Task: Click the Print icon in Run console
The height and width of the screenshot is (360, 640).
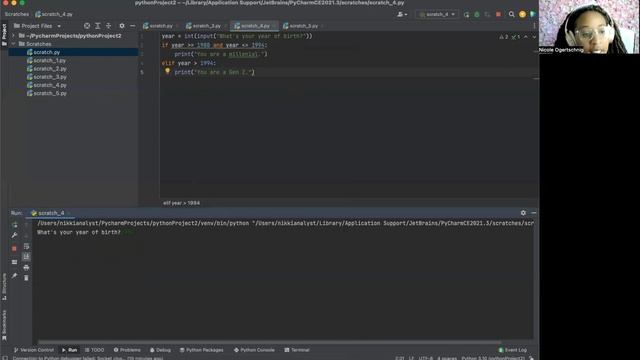Action: (26, 268)
